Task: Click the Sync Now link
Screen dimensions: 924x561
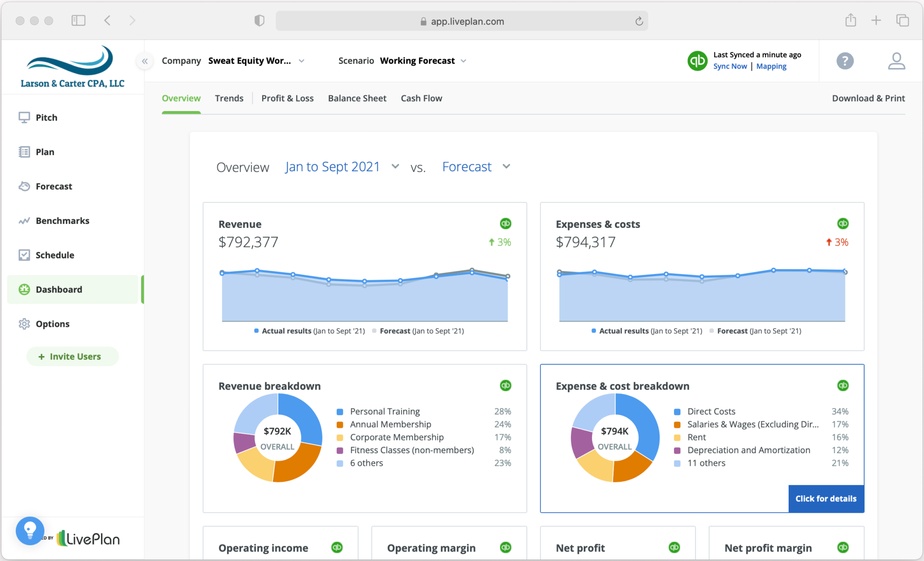Action: 730,66
